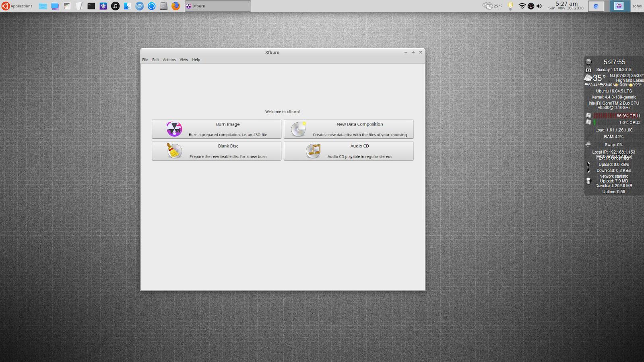Click the RAM: 42% reading

(614, 137)
